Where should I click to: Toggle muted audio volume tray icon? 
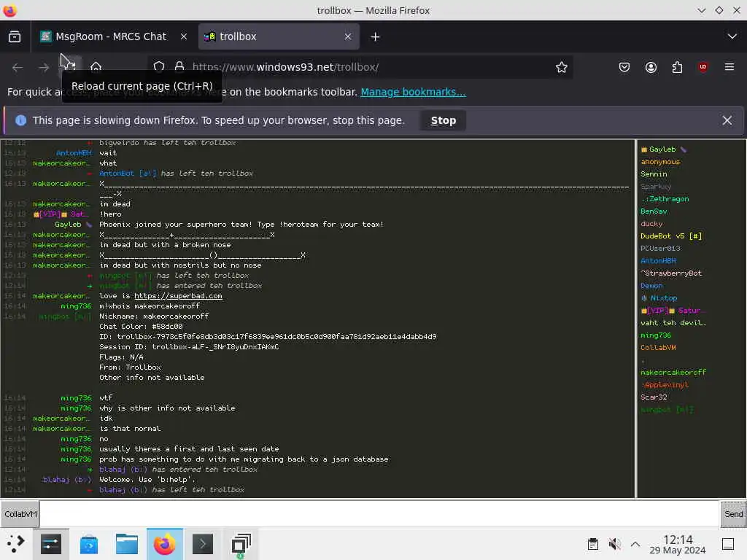click(x=614, y=544)
